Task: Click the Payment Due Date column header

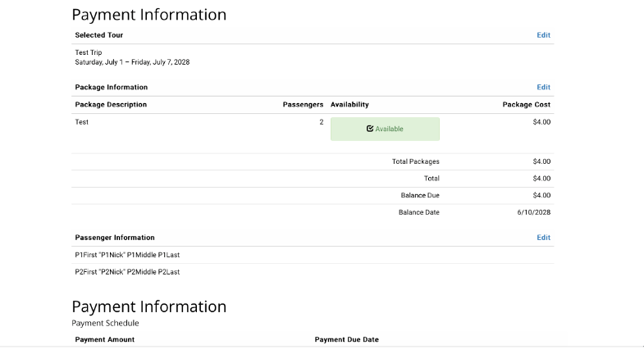Action: [x=346, y=339]
